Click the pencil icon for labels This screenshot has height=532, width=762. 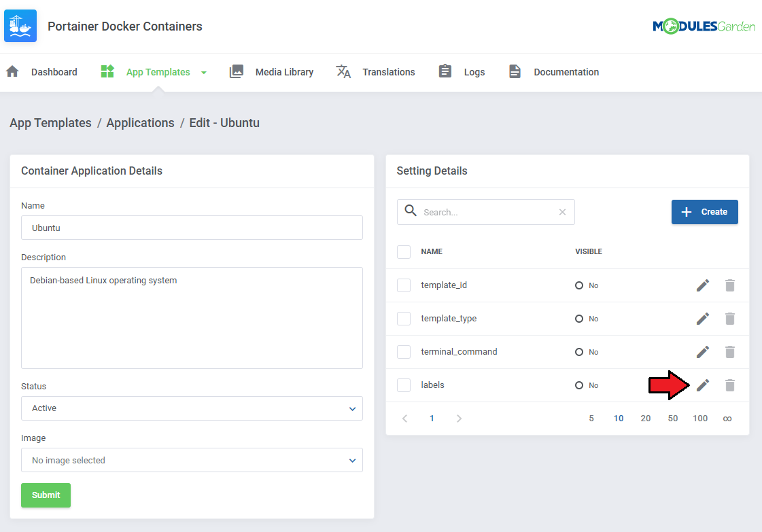[x=703, y=385]
